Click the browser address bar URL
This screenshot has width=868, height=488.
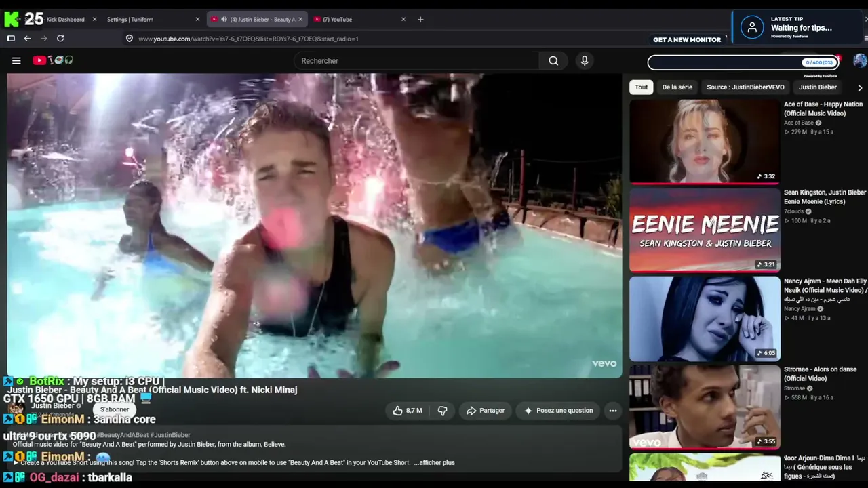pyautogui.click(x=248, y=39)
